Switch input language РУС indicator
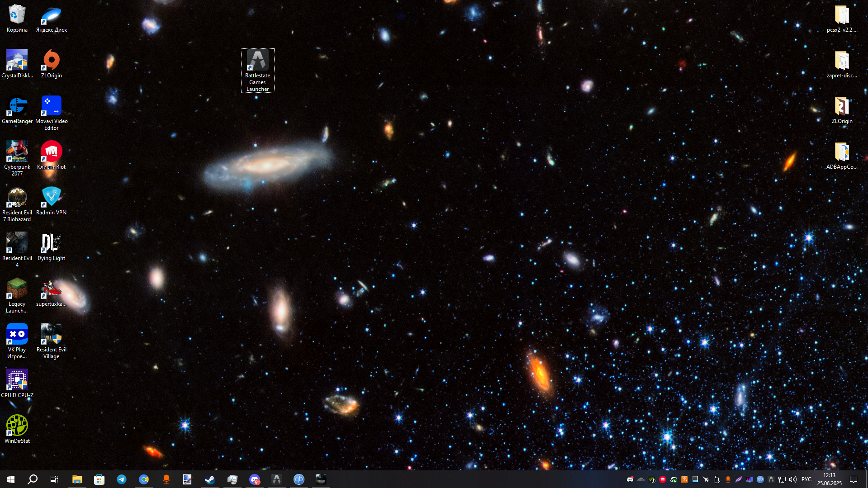This screenshot has width=868, height=488. [x=806, y=479]
